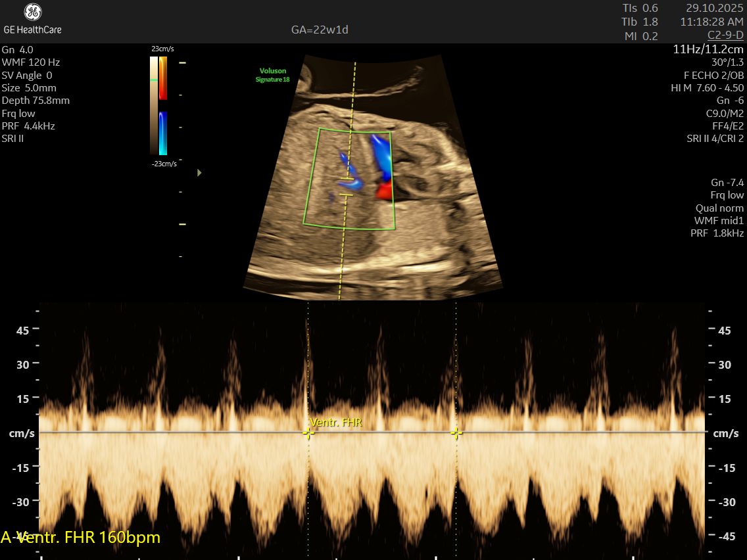Select the WMF 120 Hz setting

(31, 62)
